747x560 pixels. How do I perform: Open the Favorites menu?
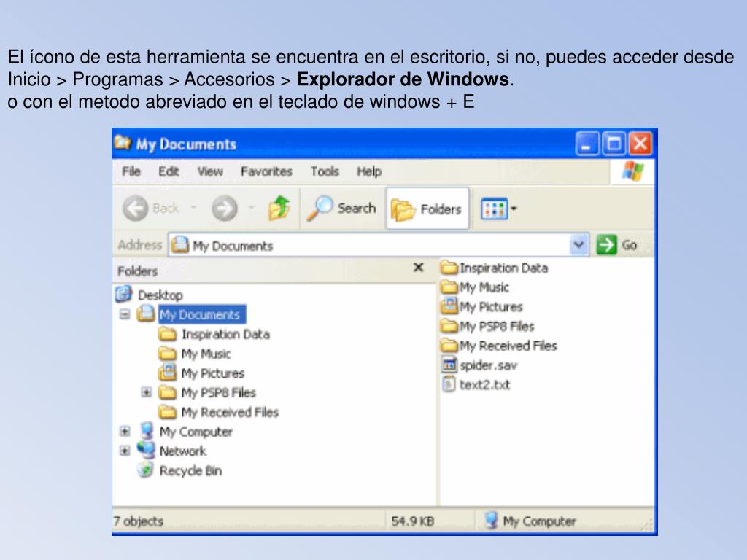point(266,171)
